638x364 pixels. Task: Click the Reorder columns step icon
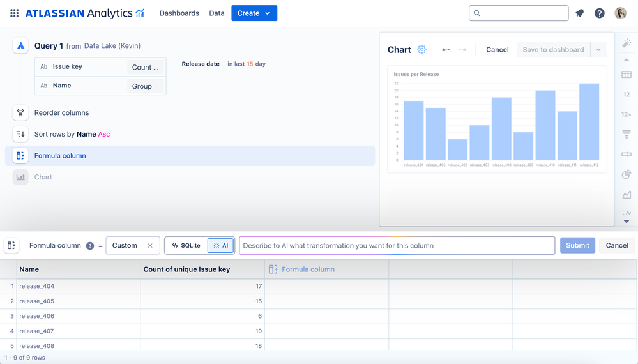(x=20, y=112)
